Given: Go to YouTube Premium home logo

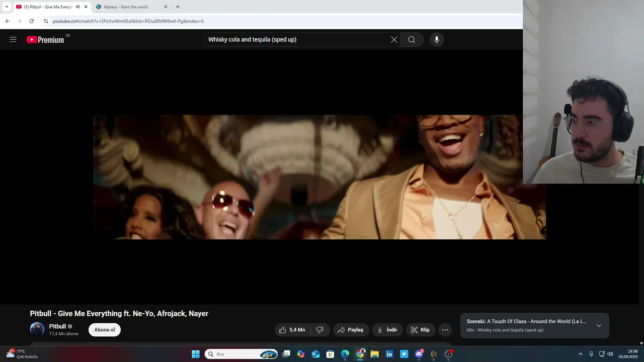Looking at the screenshot, I should [45, 40].
